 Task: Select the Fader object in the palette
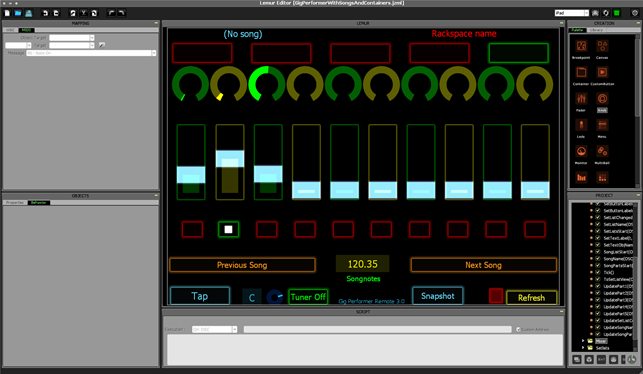[x=581, y=98]
